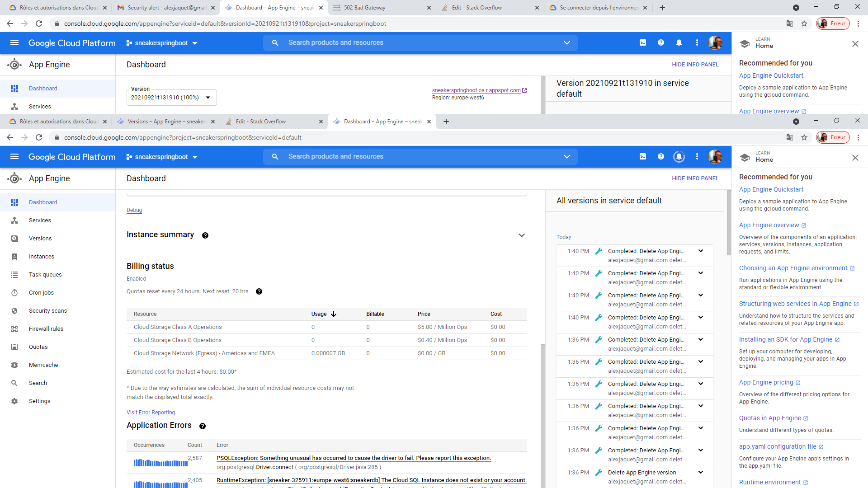Expand the Instance summary section

point(522,235)
